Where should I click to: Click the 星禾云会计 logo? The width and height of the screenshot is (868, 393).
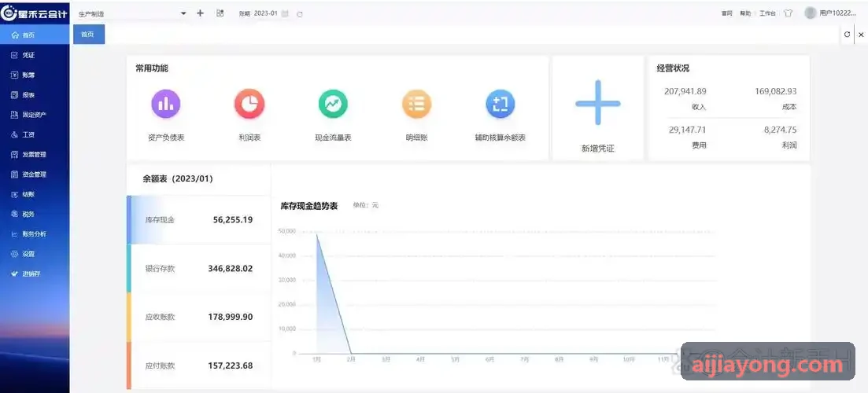[x=35, y=13]
